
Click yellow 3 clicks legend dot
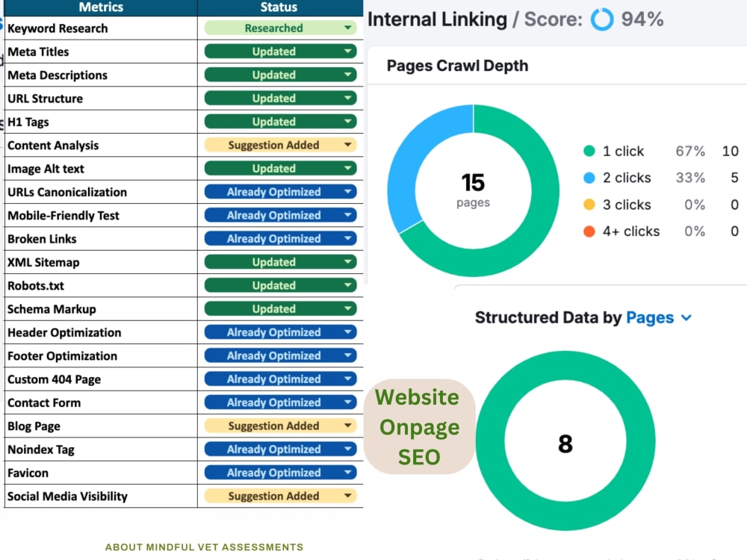(x=589, y=205)
